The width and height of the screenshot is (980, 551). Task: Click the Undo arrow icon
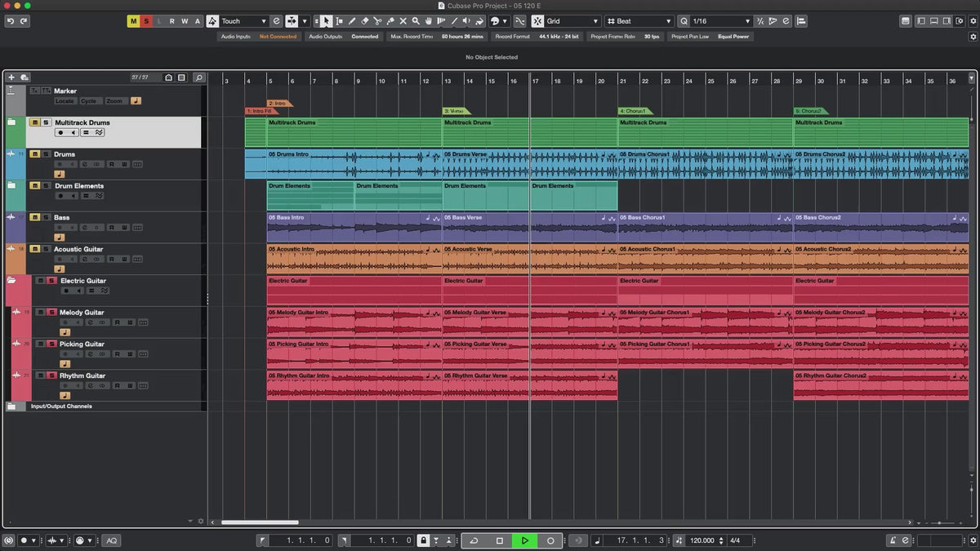[11, 21]
